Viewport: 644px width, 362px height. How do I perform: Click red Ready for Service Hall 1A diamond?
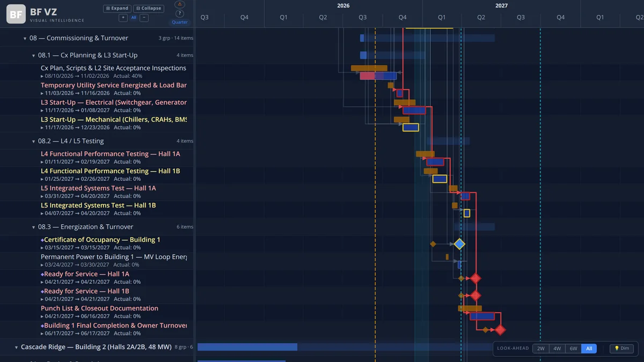[475, 278]
